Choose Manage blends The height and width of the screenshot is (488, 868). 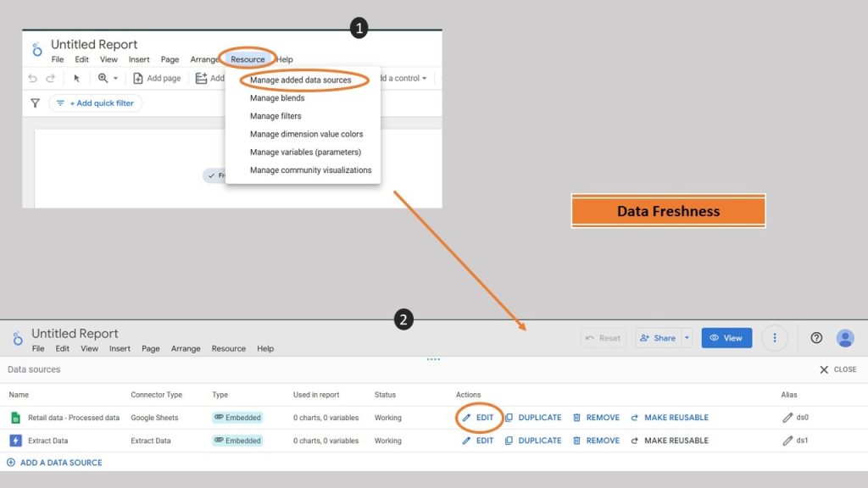point(277,98)
